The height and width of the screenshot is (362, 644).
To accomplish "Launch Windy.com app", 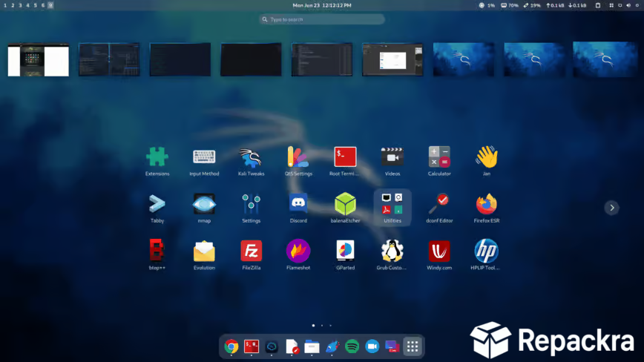I will (x=439, y=255).
